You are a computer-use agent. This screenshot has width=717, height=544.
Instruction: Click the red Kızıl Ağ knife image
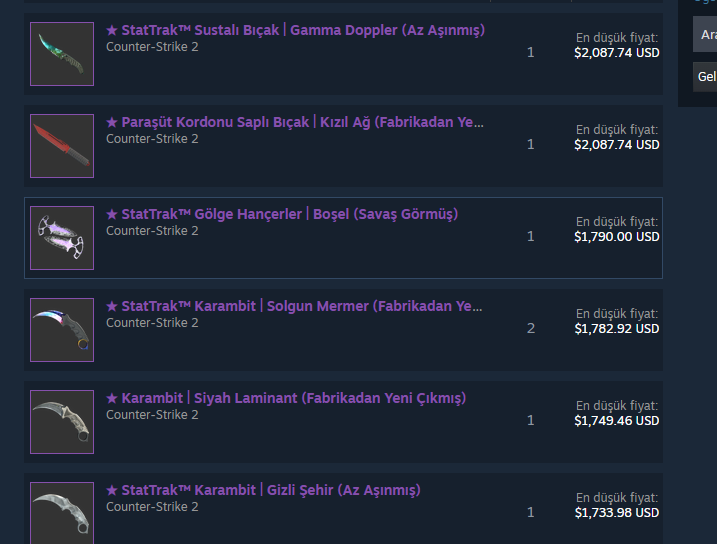coord(62,146)
